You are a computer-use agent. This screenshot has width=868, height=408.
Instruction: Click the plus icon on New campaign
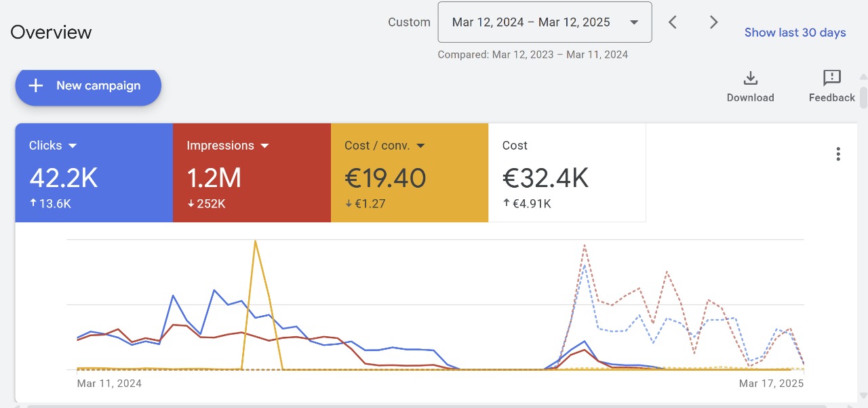click(x=36, y=85)
